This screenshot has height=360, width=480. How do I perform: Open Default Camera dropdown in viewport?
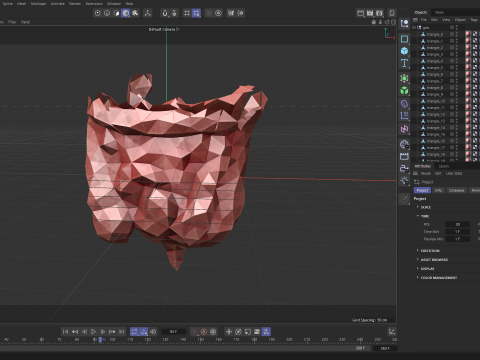[164, 29]
